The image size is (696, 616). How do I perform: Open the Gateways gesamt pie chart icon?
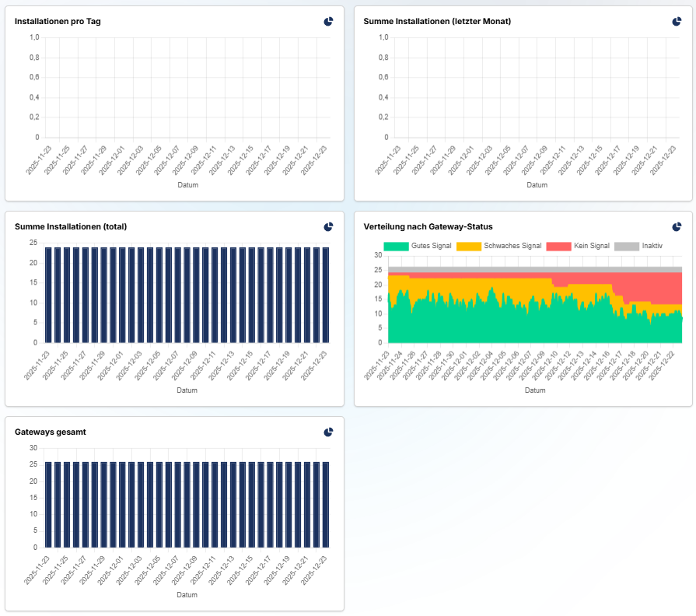(328, 432)
